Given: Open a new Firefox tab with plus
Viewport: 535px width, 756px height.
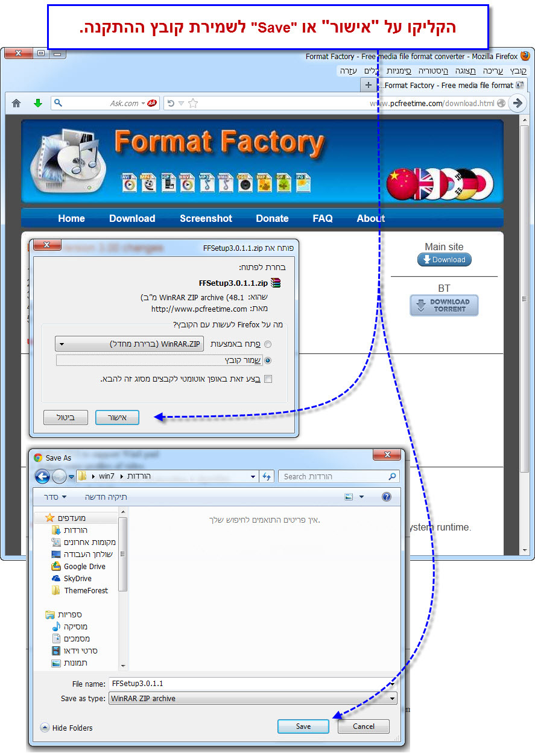Looking at the screenshot, I should [x=369, y=85].
